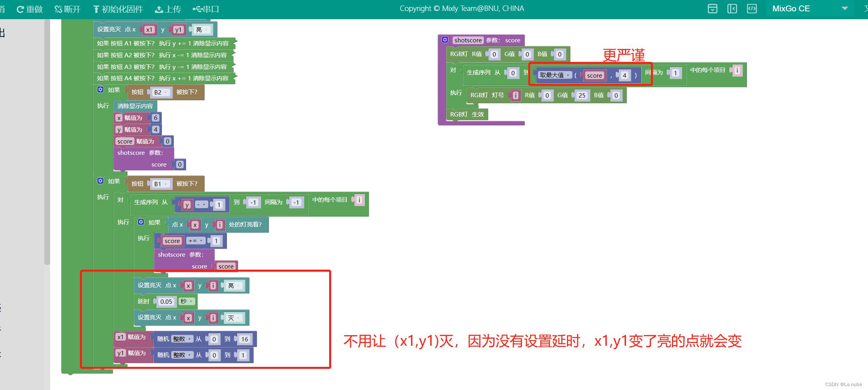Viewport: 868px width, 390px height.
Task: Click the 如果 按钮 A2 被按下 collapsed block
Action: tap(163, 55)
